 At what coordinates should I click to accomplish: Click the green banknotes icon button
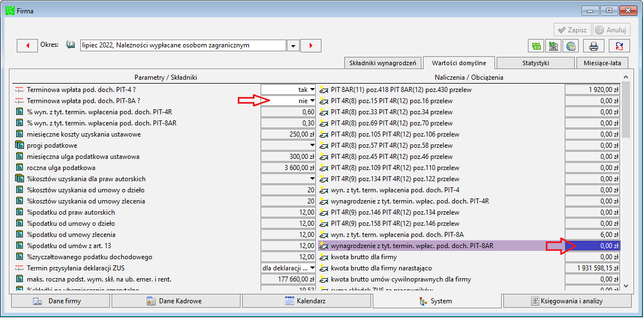(536, 46)
